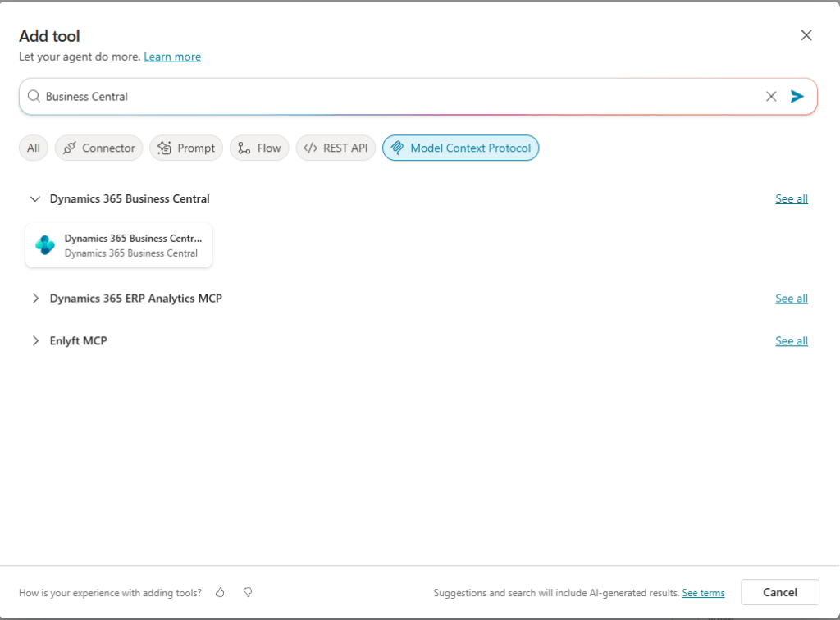The image size is (840, 620).
Task: Submit search with the send arrow icon
Action: [797, 97]
